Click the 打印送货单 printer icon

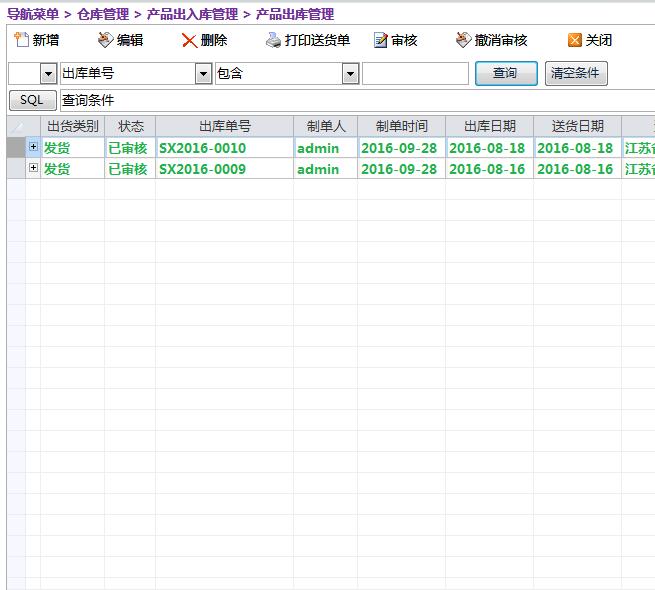[273, 40]
